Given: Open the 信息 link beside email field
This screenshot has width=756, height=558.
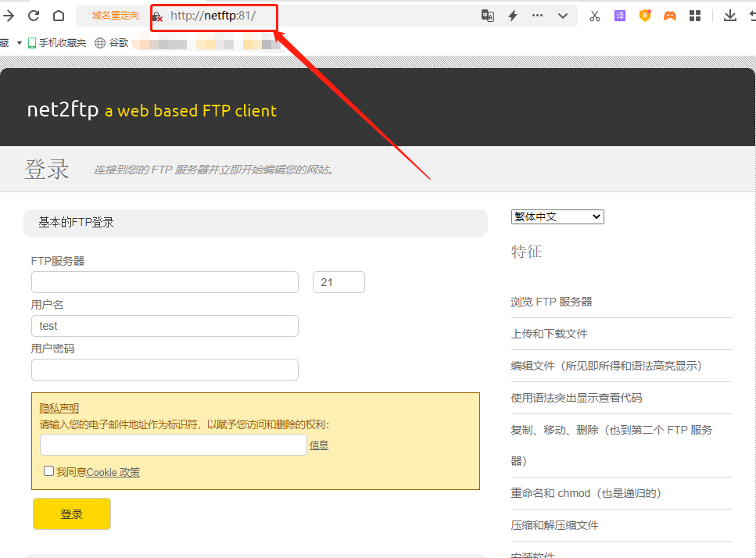Looking at the screenshot, I should [319, 445].
